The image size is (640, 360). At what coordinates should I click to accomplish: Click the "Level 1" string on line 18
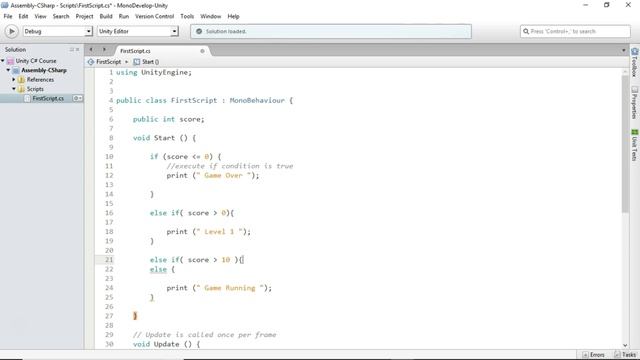pyautogui.click(x=219, y=232)
